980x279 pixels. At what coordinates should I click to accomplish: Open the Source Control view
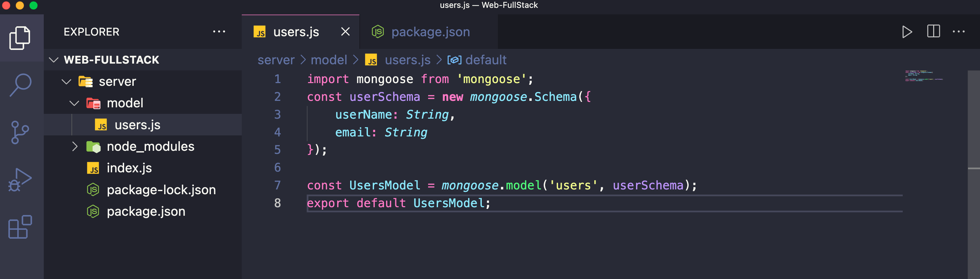[20, 132]
